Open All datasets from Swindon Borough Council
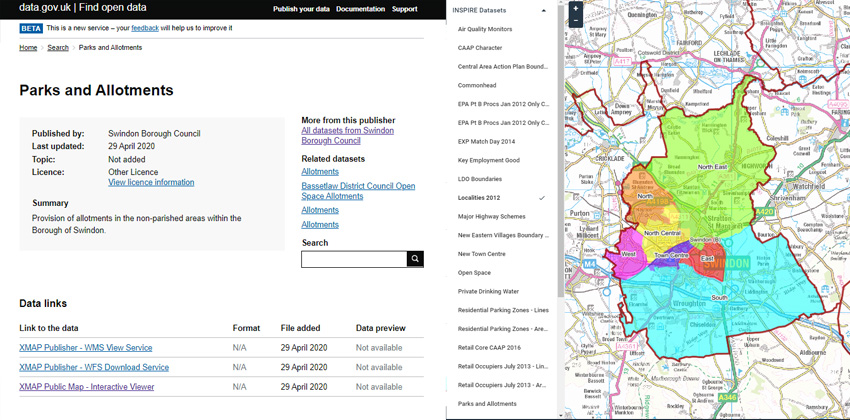 click(347, 135)
